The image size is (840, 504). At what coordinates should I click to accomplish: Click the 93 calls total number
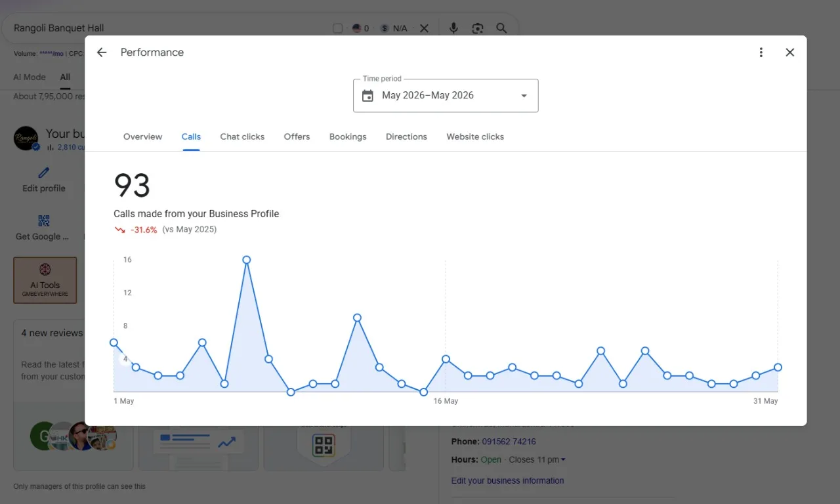(x=132, y=186)
